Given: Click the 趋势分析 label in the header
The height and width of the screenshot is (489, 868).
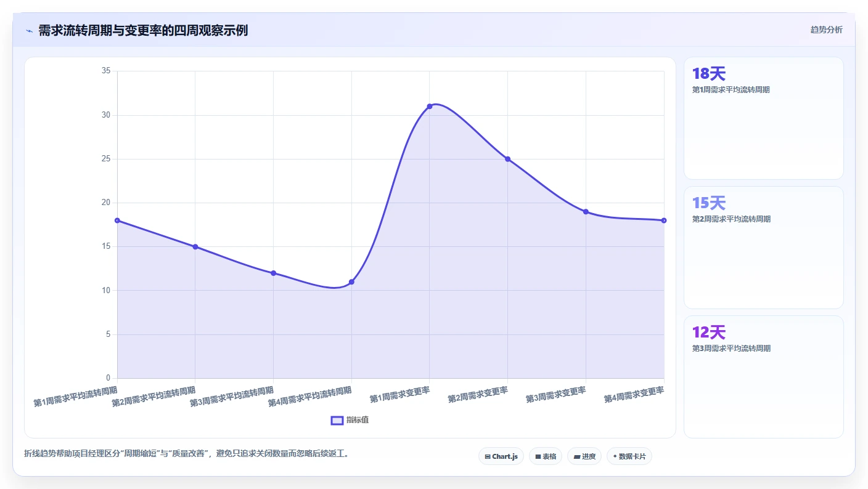Looking at the screenshot, I should click(826, 30).
